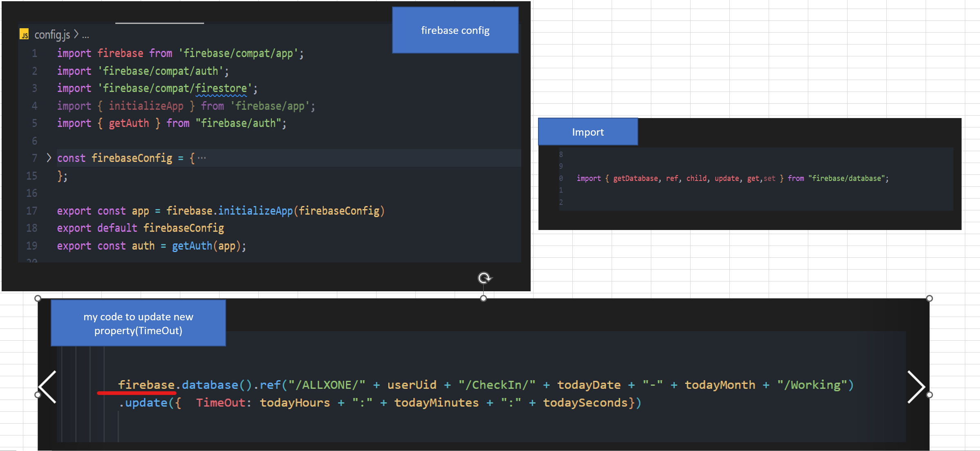Click the right-middle sizing handle of selected image
The height and width of the screenshot is (451, 980).
click(929, 395)
